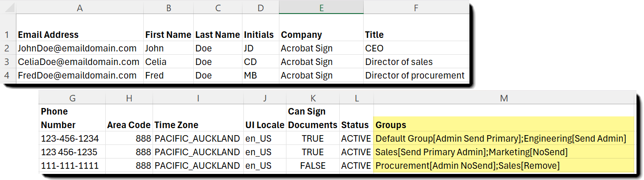Select phone number 123 456-1235
The height and width of the screenshot is (180, 644).
point(73,152)
